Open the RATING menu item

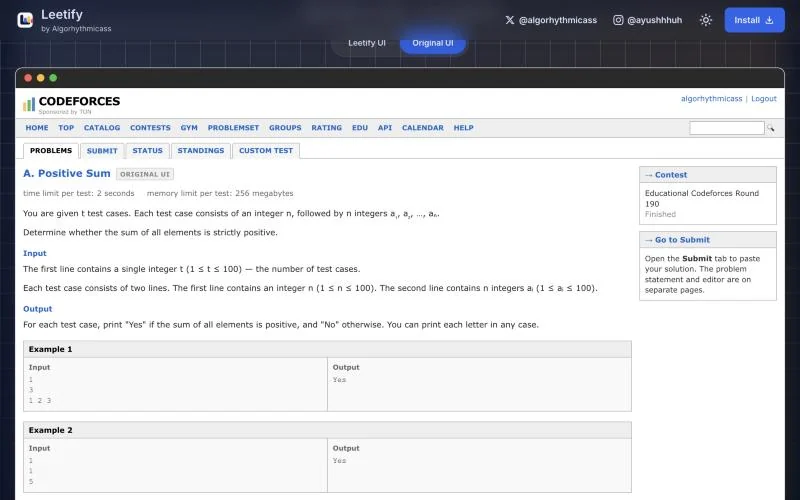pos(327,128)
